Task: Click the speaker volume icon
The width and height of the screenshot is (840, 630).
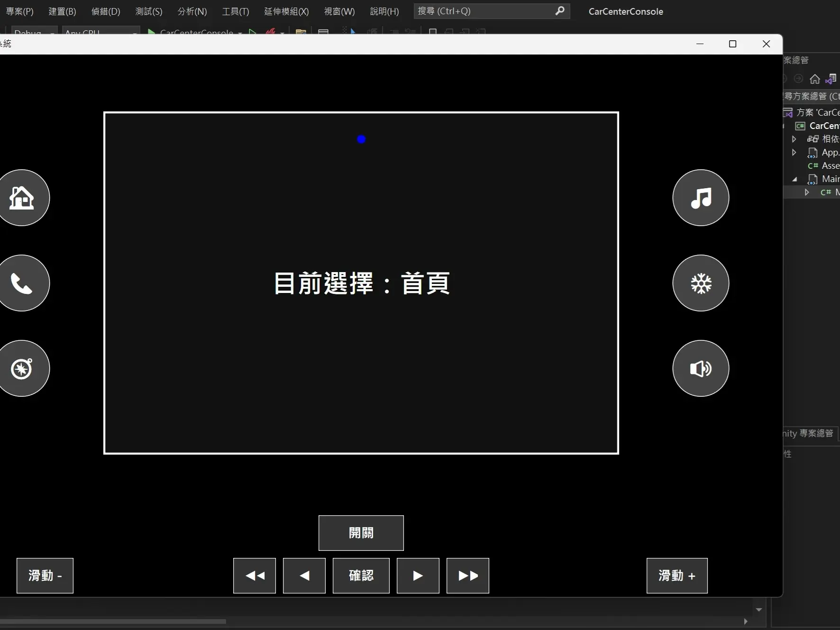Action: pyautogui.click(x=700, y=368)
